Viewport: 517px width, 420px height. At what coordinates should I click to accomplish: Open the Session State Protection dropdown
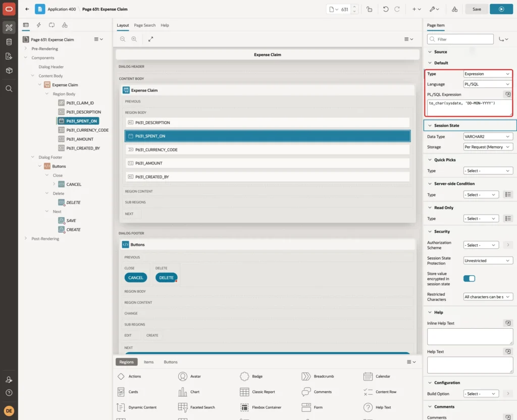tap(488, 261)
